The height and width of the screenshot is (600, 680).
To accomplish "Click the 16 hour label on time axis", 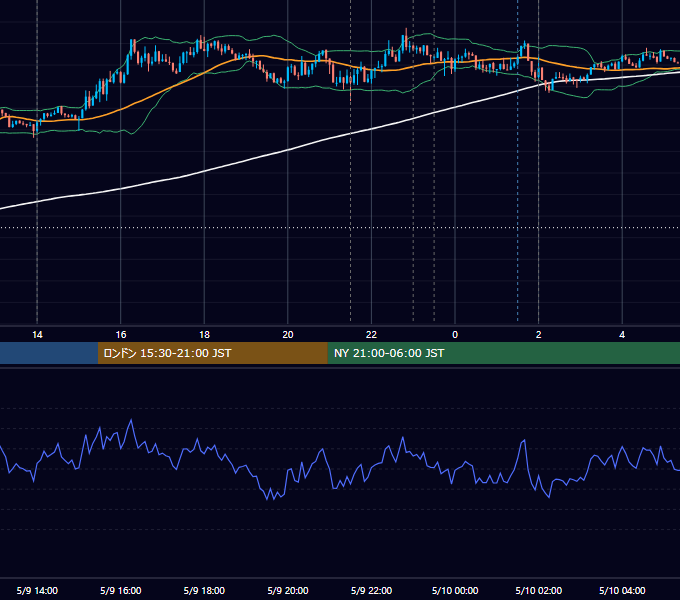I will [x=121, y=335].
